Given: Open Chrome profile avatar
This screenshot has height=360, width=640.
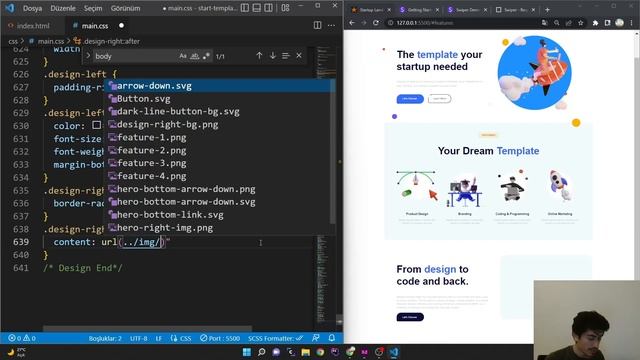Looking at the screenshot, I should point(619,23).
